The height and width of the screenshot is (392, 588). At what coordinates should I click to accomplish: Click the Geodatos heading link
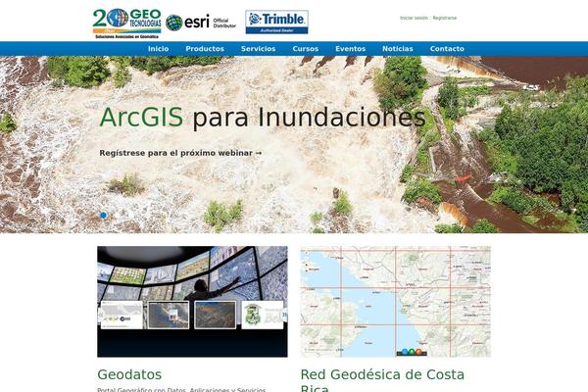point(129,374)
